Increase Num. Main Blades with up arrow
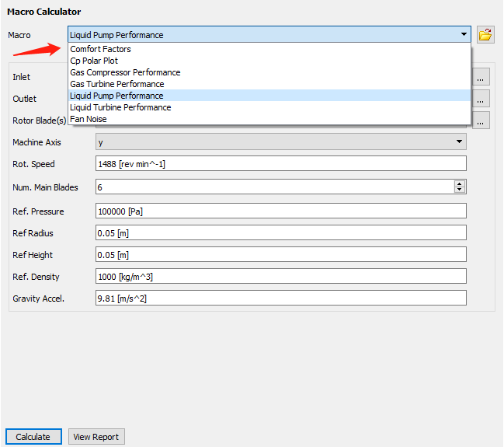 click(460, 183)
